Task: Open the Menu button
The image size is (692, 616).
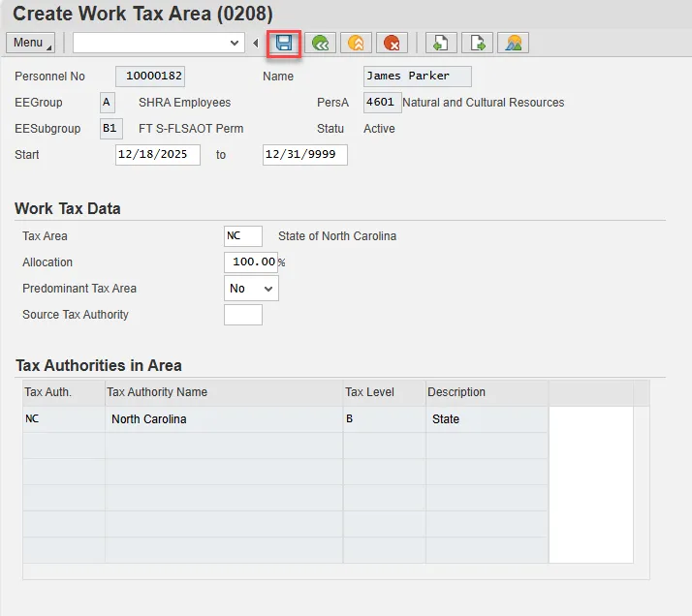Action: (x=29, y=43)
